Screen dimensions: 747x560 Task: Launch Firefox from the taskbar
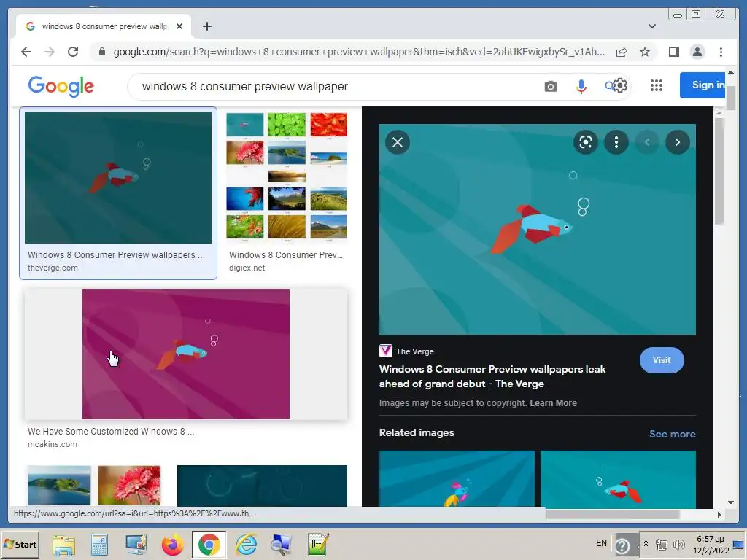coord(172,545)
